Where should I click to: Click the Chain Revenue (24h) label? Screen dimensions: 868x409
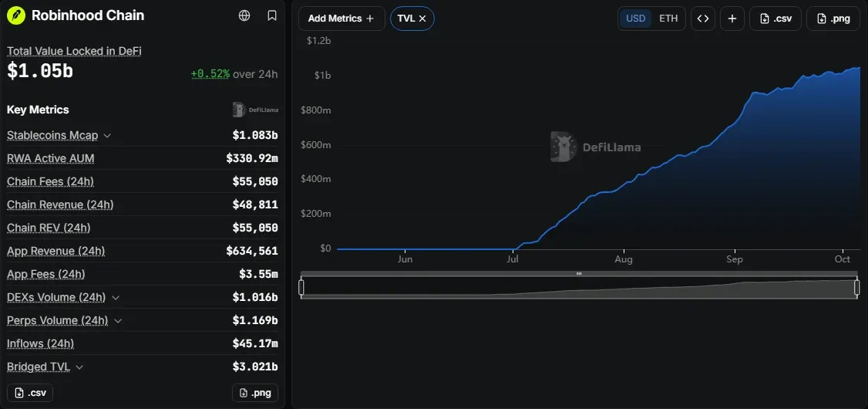coord(60,205)
